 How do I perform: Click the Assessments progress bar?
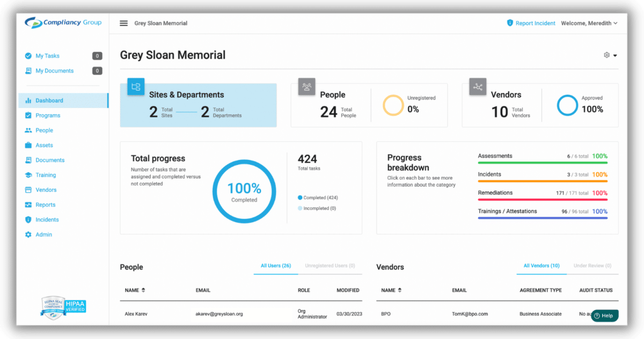[542, 162]
